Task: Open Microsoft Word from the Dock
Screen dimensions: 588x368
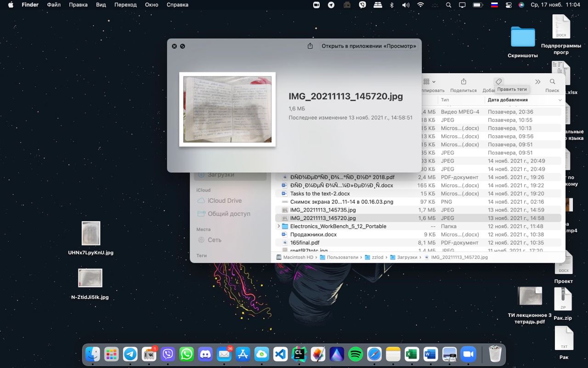Action: pyautogui.click(x=430, y=354)
